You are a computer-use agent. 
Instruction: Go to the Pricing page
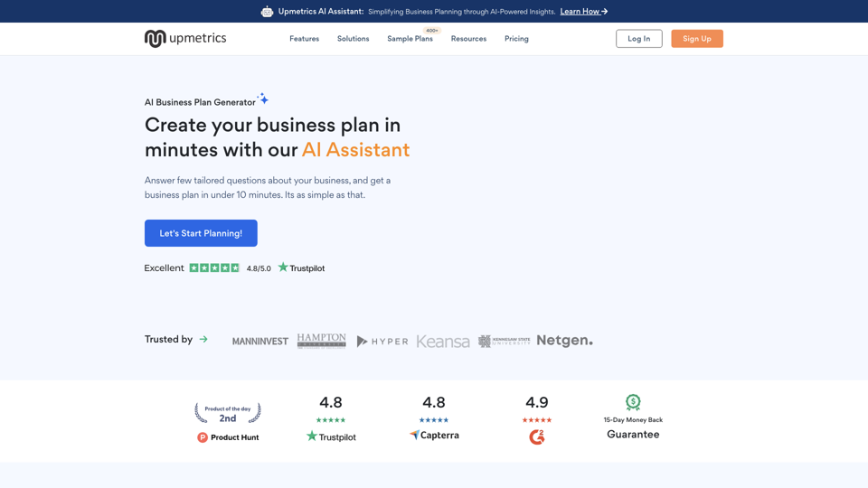[x=516, y=39]
